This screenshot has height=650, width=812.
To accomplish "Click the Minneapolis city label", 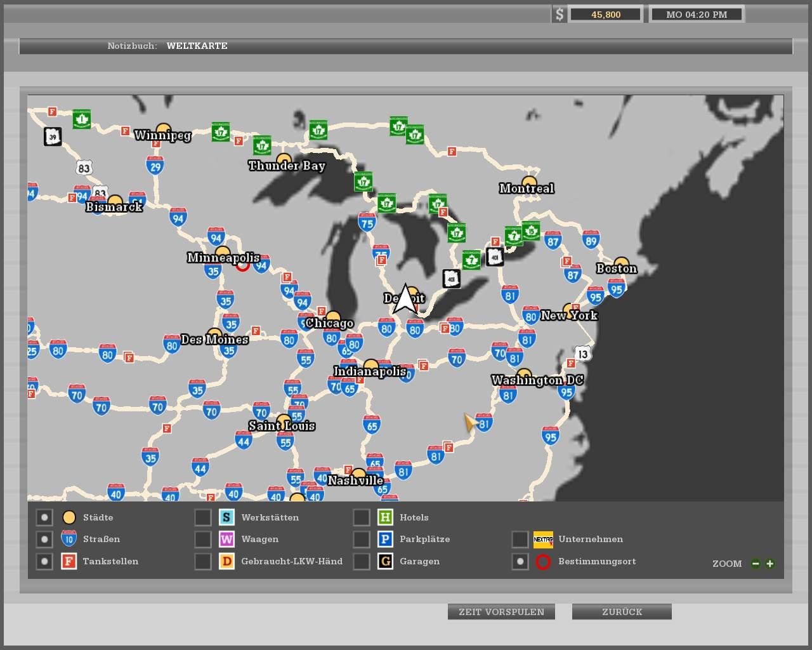I will 223,258.
